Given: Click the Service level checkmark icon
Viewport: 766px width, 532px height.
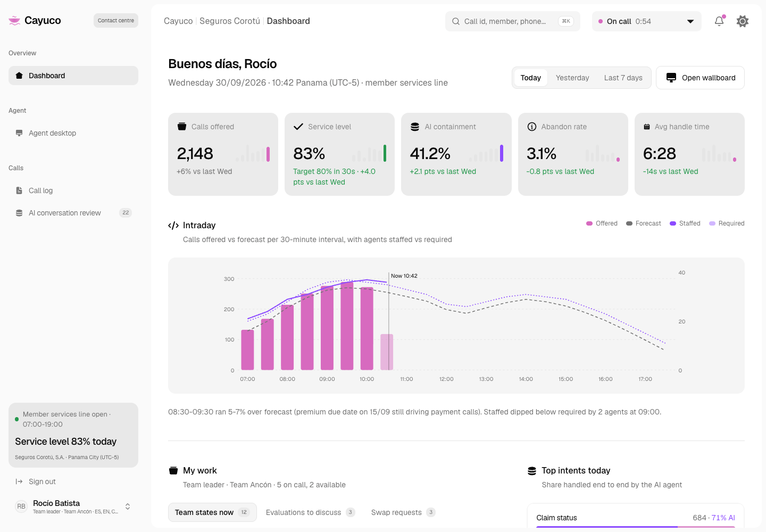Looking at the screenshot, I should tap(298, 127).
